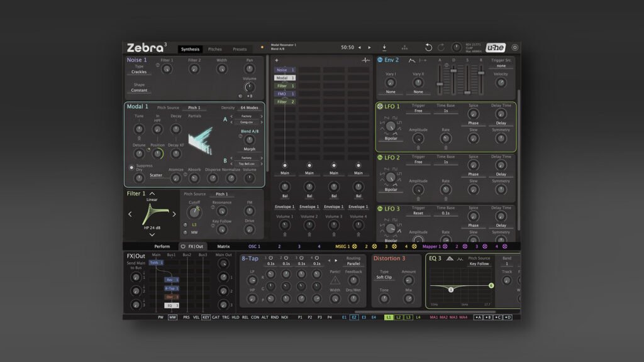The width and height of the screenshot is (644, 362).
Task: Toggle the KEY modulator box in bottom bar
Action: click(x=206, y=317)
